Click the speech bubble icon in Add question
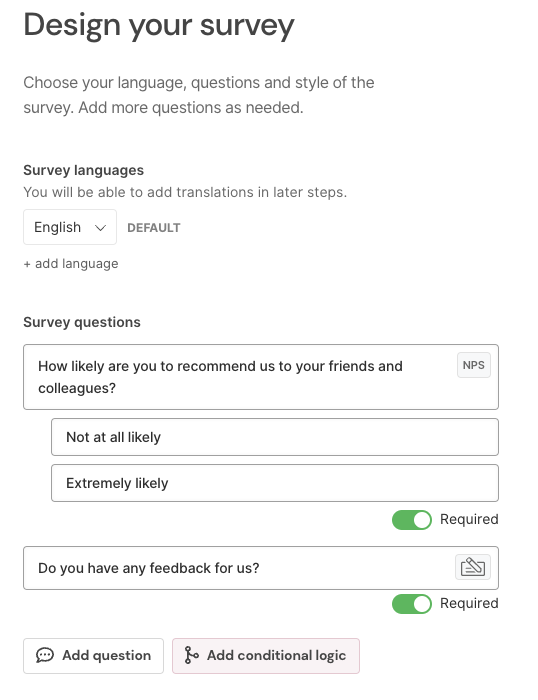Viewport: 538px width, 700px height. (45, 655)
